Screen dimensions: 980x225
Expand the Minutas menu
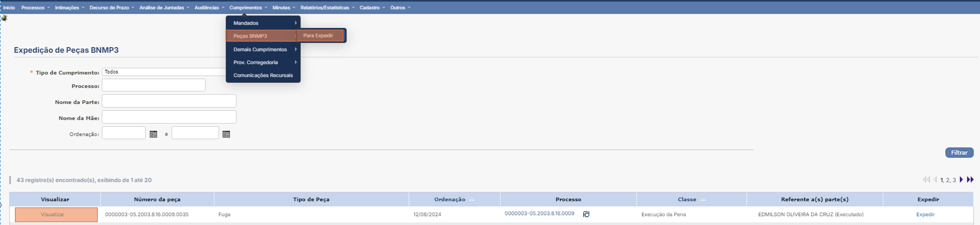tap(284, 8)
